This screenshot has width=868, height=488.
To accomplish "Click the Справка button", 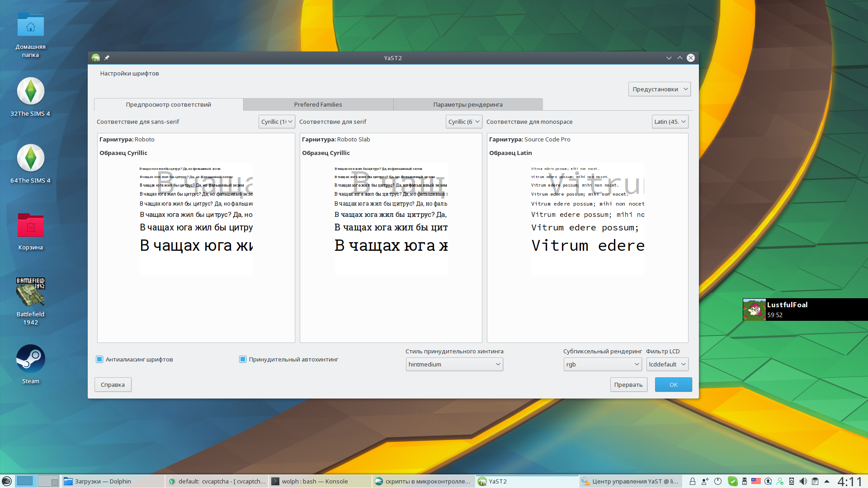I will coord(113,385).
